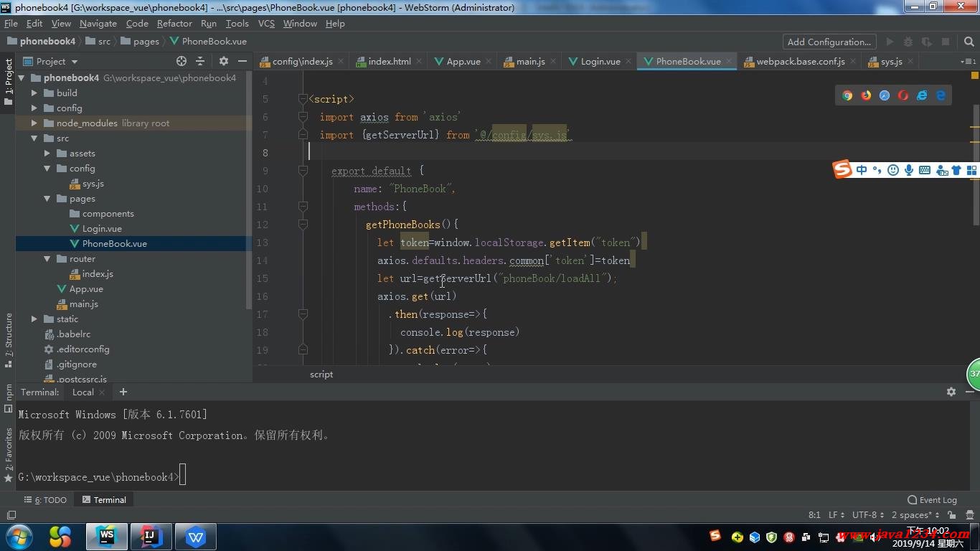Click Add Configuration button
The image size is (980, 551).
tap(829, 42)
